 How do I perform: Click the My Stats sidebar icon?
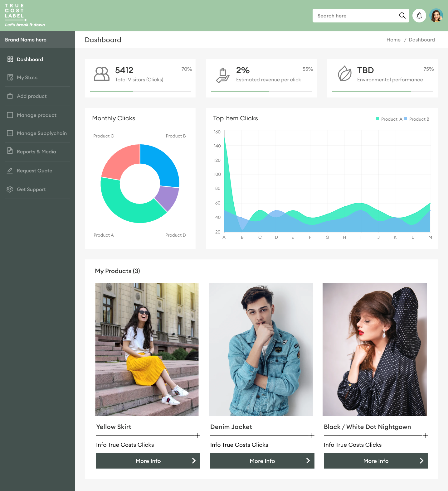tap(10, 77)
